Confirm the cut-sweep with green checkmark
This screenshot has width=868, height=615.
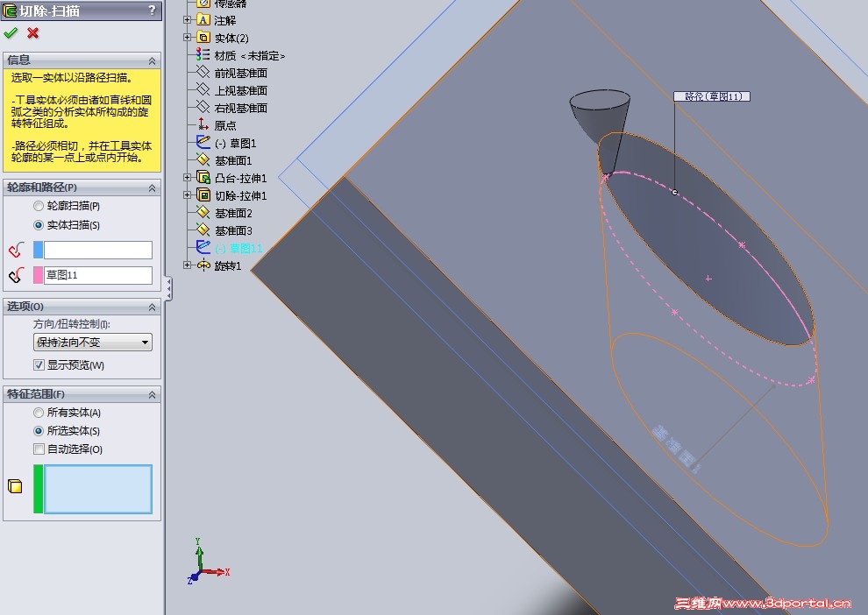tap(11, 33)
